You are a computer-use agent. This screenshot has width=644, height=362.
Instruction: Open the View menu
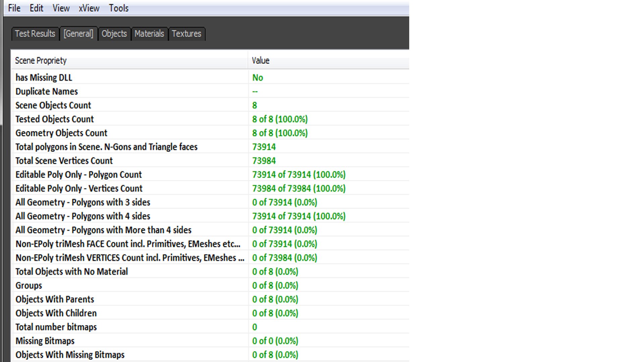[61, 8]
